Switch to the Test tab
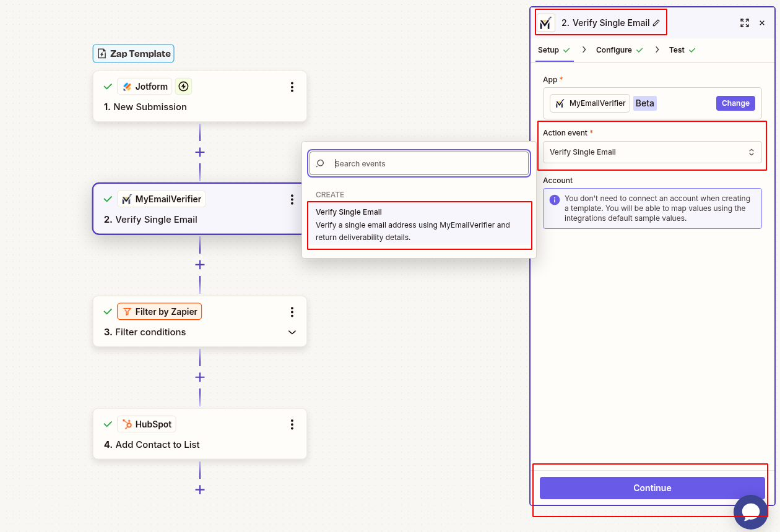 677,49
